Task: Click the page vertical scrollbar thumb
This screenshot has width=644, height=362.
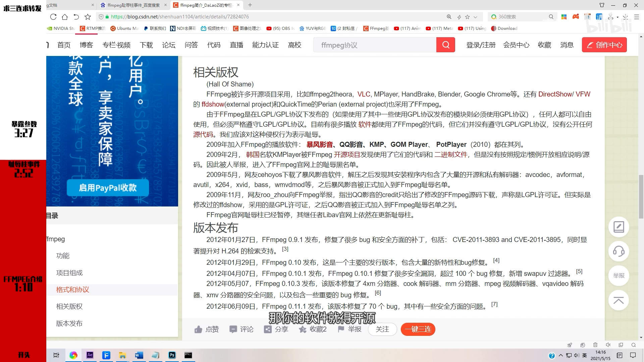Action: click(x=641, y=196)
